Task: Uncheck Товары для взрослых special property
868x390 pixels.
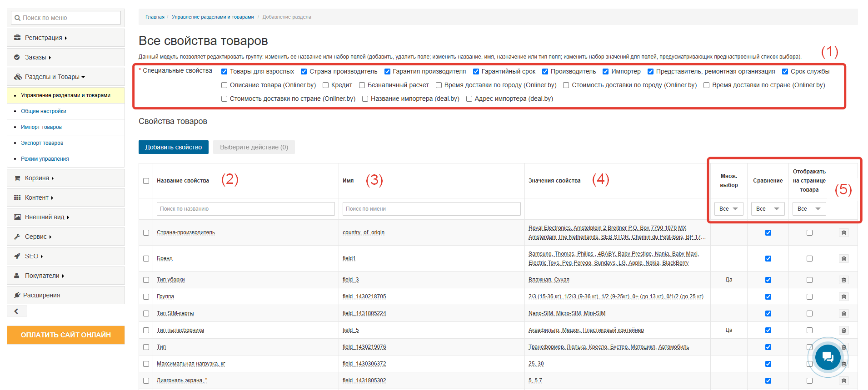Action: pos(224,72)
